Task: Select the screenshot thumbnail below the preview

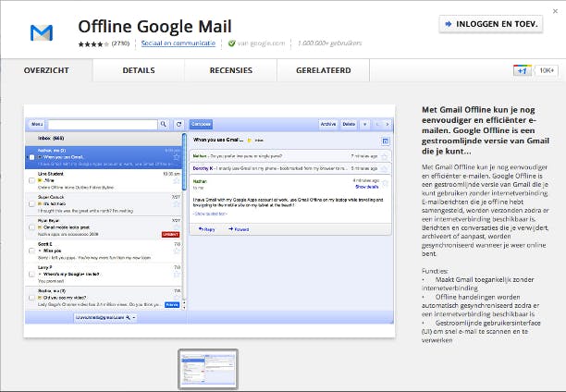Action: pyautogui.click(x=208, y=369)
